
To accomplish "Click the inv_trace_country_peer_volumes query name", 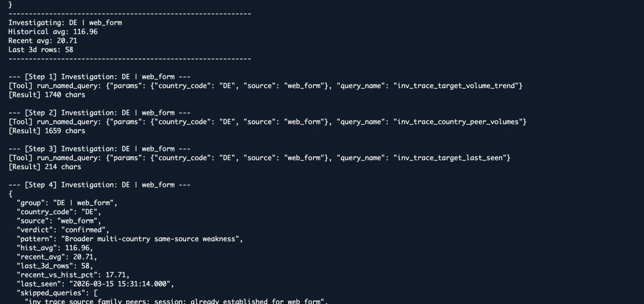I will click(460, 122).
